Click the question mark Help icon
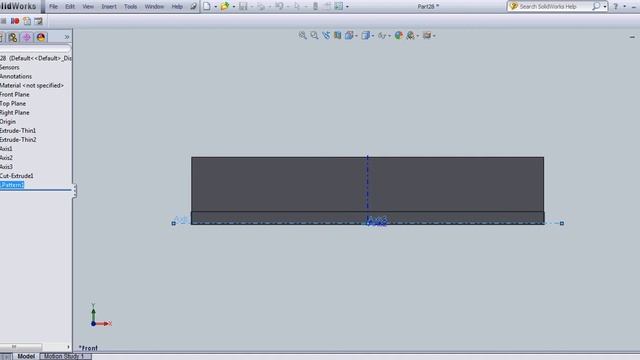Image resolution: width=640 pixels, height=360 pixels. pyautogui.click(x=616, y=7)
